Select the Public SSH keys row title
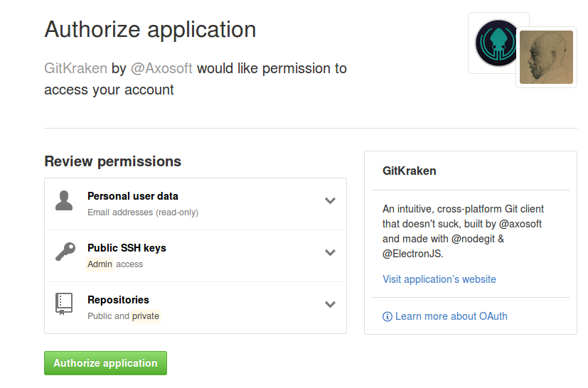 pyautogui.click(x=127, y=248)
